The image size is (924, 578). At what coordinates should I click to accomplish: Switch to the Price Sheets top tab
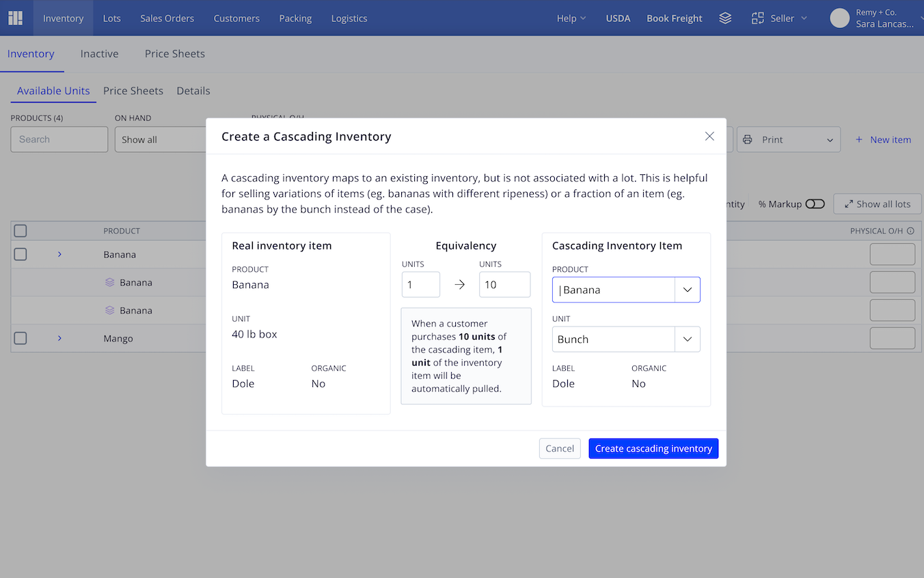coord(174,53)
